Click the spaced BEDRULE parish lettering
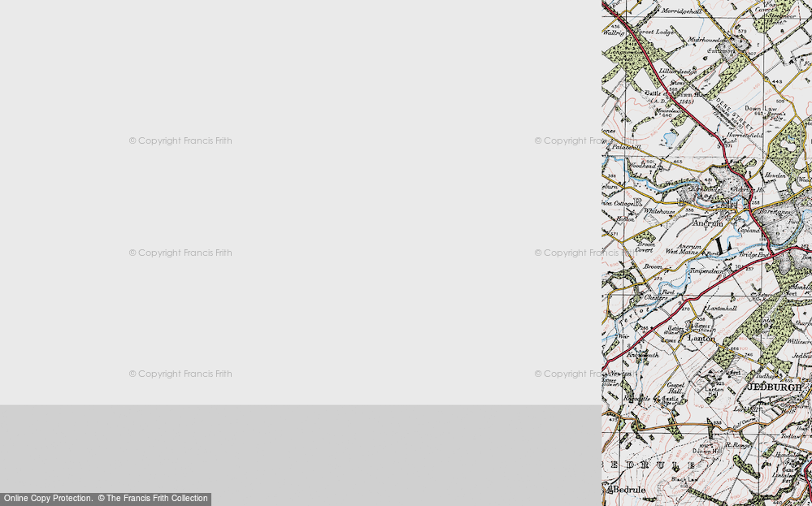The height and width of the screenshot is (506, 812). point(649,465)
